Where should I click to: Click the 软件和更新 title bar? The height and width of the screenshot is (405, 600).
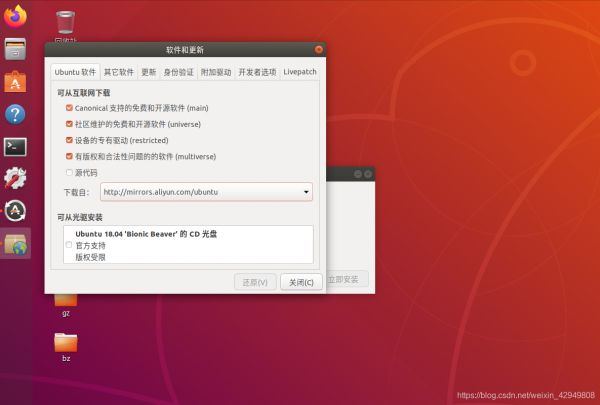(185, 50)
